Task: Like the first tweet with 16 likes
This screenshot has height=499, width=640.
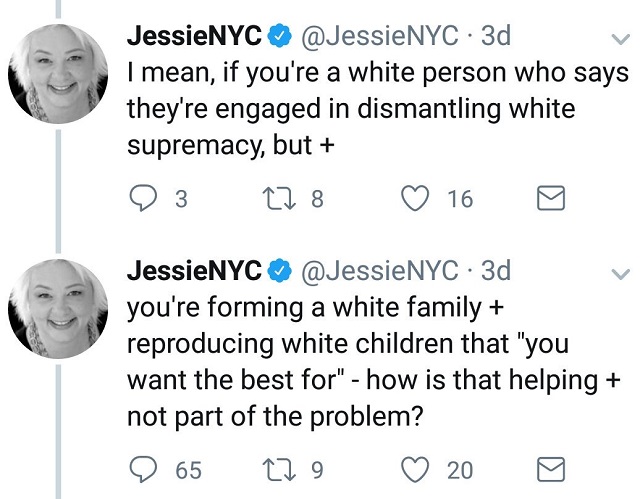Action: [x=415, y=198]
